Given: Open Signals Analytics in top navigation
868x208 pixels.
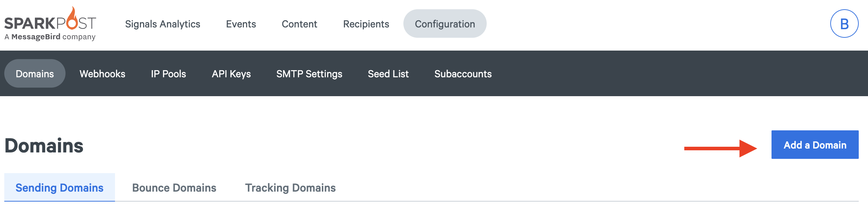Looking at the screenshot, I should coord(163,24).
